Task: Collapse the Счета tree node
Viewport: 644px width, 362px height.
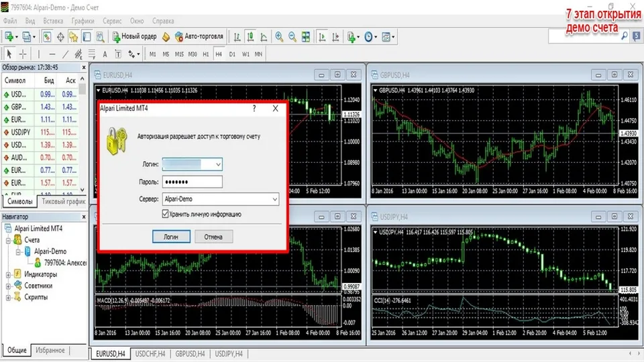Action: [8, 241]
